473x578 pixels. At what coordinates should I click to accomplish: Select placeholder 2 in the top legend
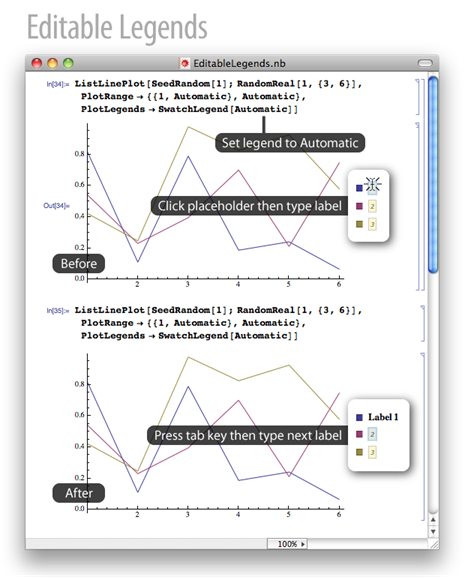click(x=372, y=206)
